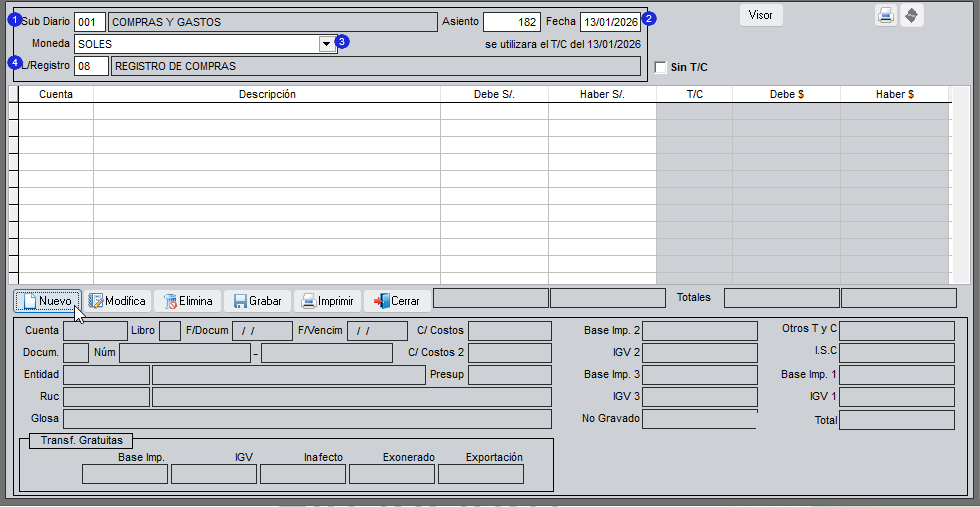This screenshot has width=980, height=507.
Task: Open the Visor button
Action: point(761,15)
